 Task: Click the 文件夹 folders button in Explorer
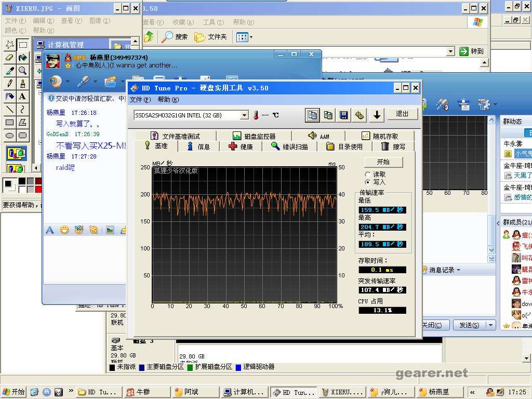point(210,37)
